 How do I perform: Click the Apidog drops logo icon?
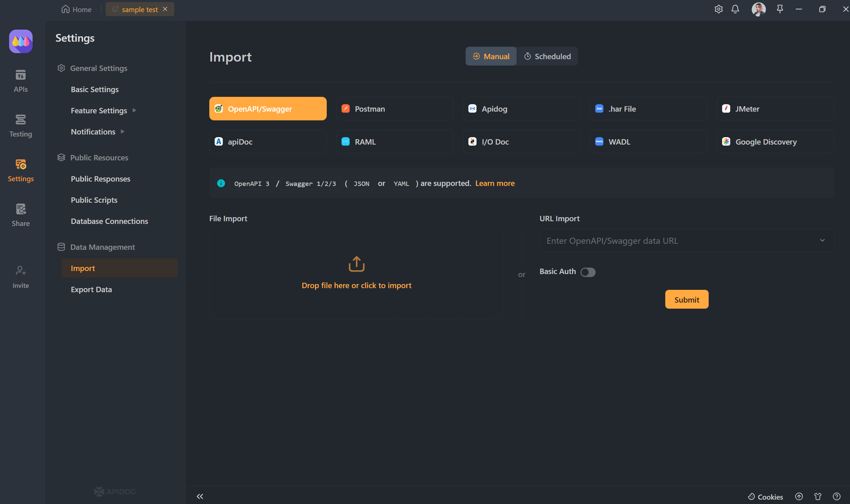[21, 41]
